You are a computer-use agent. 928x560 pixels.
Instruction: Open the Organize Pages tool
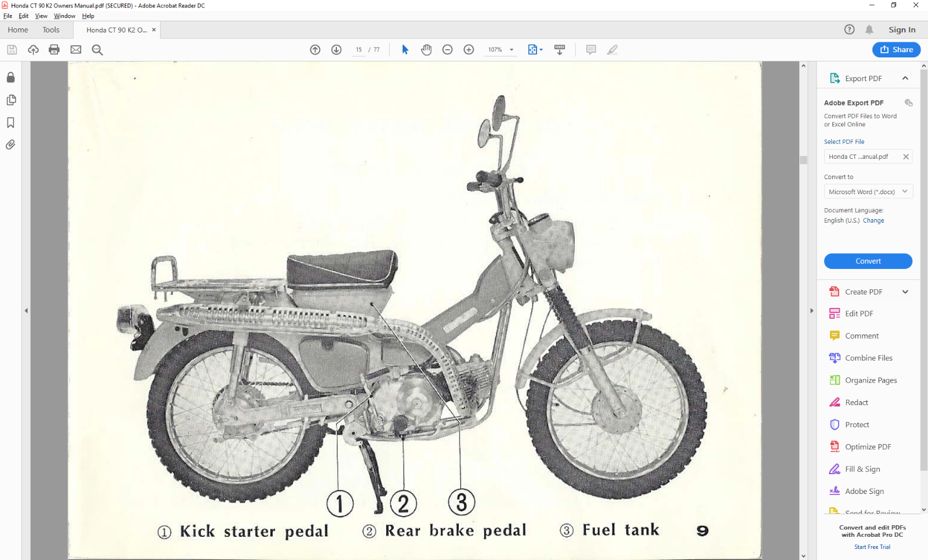tap(869, 380)
